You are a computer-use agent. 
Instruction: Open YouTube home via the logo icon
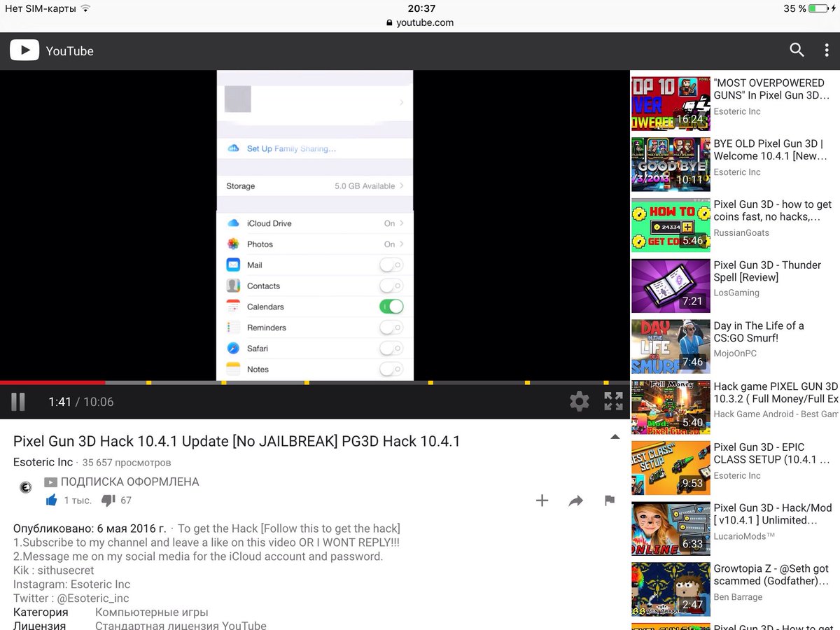click(24, 50)
